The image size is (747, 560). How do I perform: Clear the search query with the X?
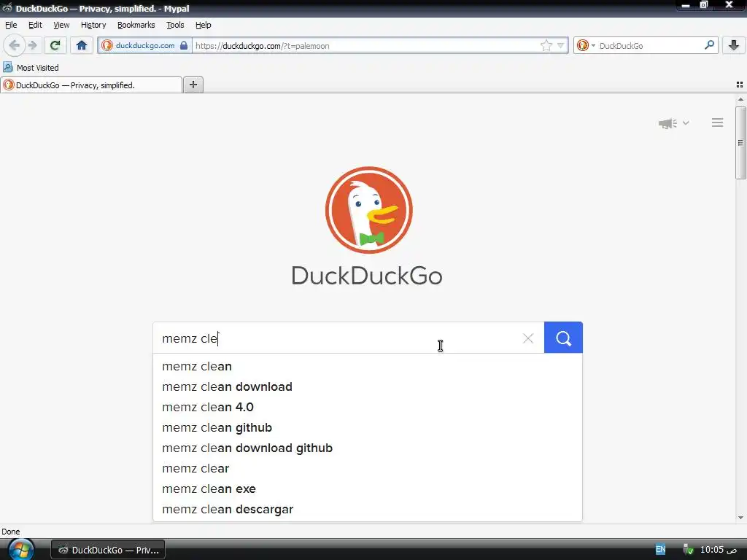[x=528, y=338]
